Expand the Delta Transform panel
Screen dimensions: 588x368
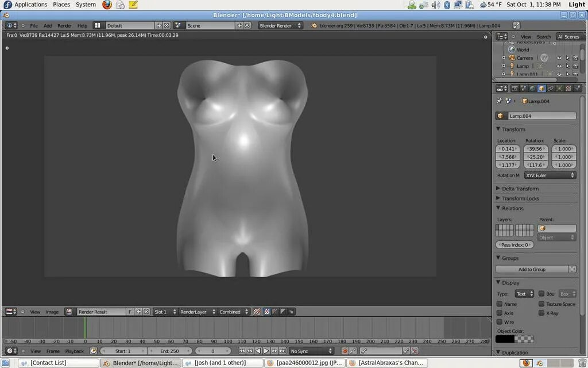(520, 189)
